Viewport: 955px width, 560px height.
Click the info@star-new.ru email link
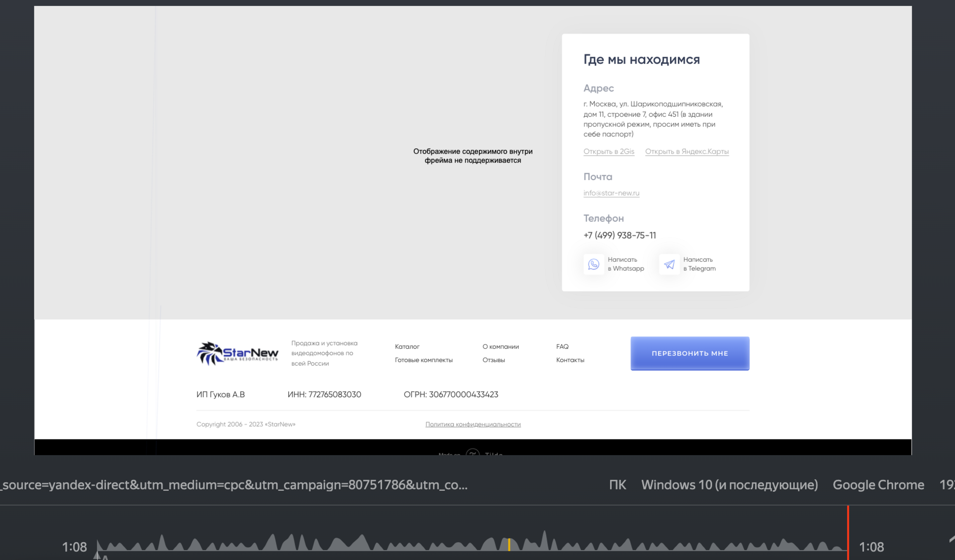point(611,193)
